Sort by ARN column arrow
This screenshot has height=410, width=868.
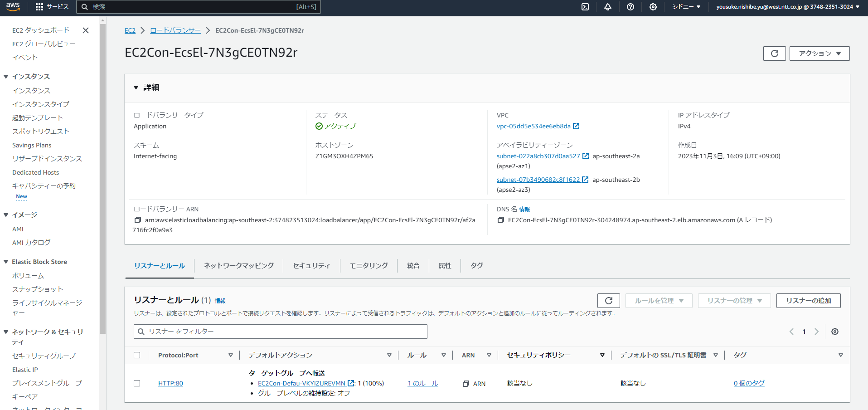click(x=489, y=355)
